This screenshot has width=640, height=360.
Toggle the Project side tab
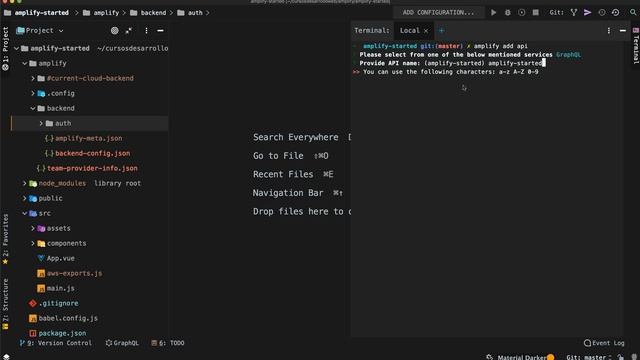[x=5, y=49]
